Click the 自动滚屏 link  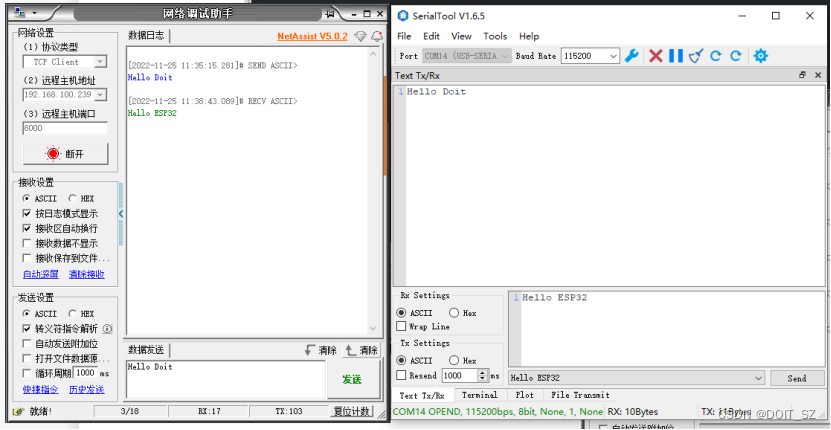(41, 274)
